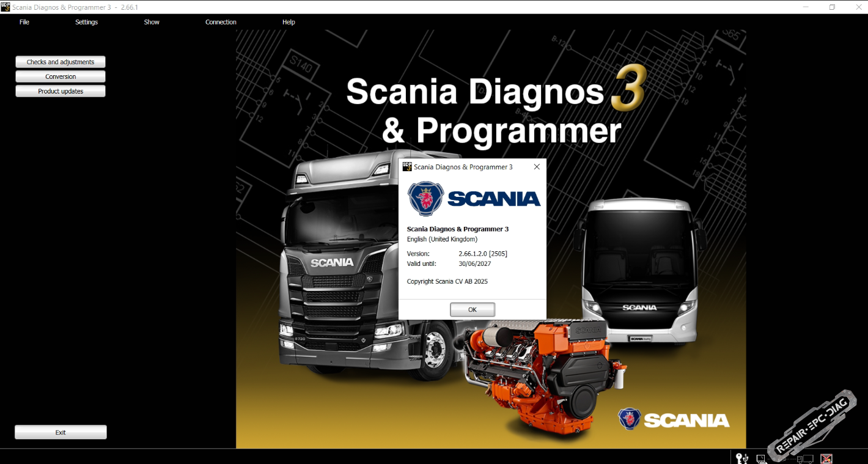Click the red crossed-out status icon
Screen dimensions: 868x464
click(x=826, y=458)
